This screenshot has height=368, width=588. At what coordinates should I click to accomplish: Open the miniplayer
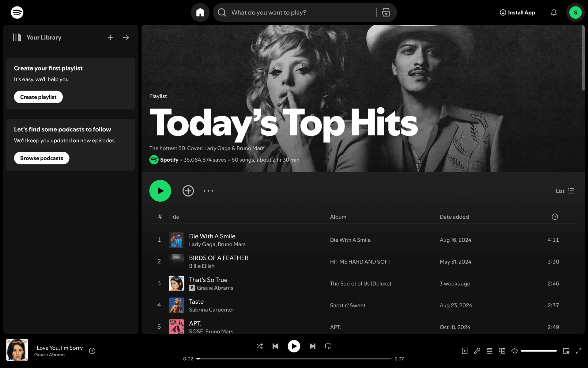click(566, 351)
